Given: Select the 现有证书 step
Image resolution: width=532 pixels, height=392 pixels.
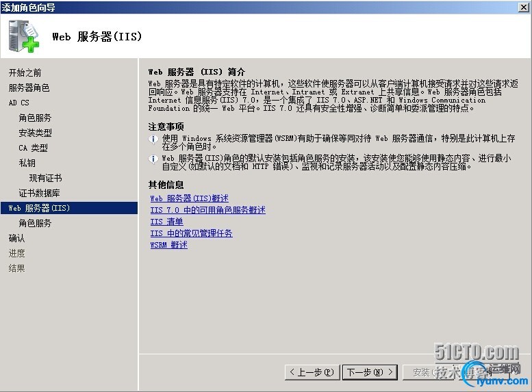Looking at the screenshot, I should [45, 178].
